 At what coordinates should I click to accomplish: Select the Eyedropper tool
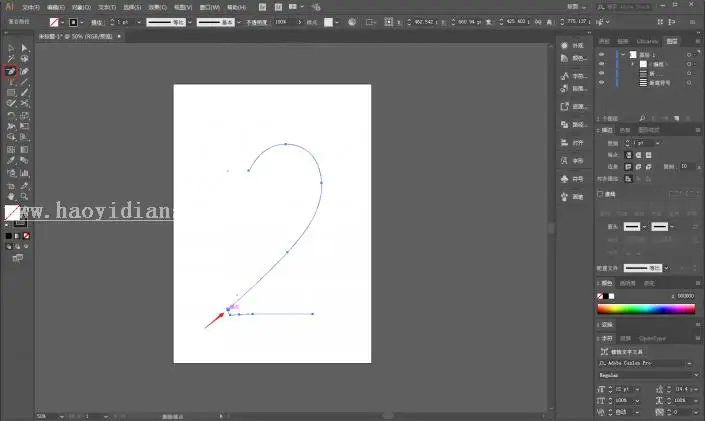coord(11,161)
